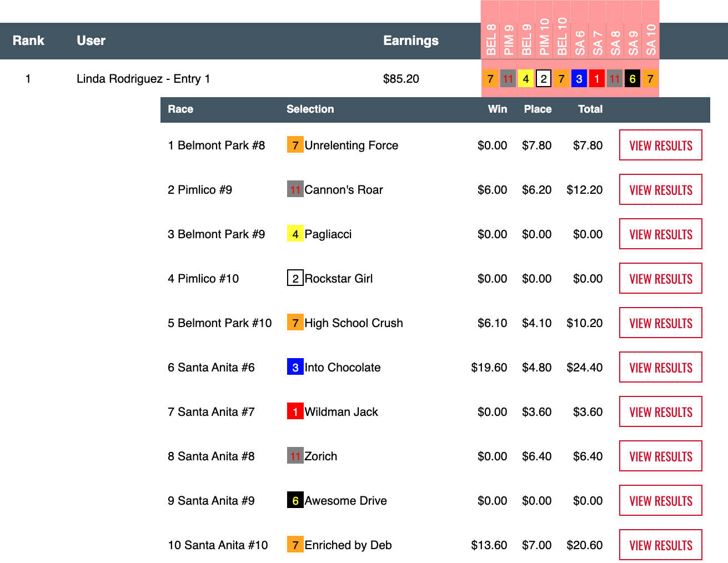Click the SA 10 column header

click(650, 39)
